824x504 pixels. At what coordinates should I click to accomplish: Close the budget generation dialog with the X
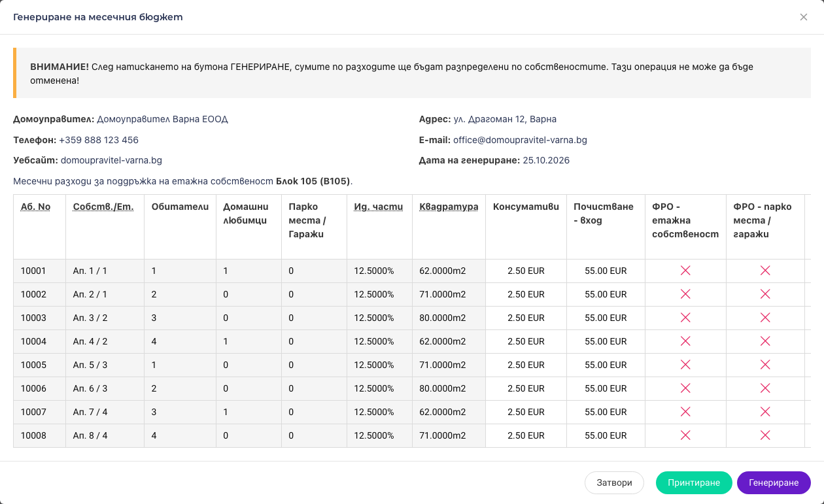pyautogui.click(x=804, y=17)
